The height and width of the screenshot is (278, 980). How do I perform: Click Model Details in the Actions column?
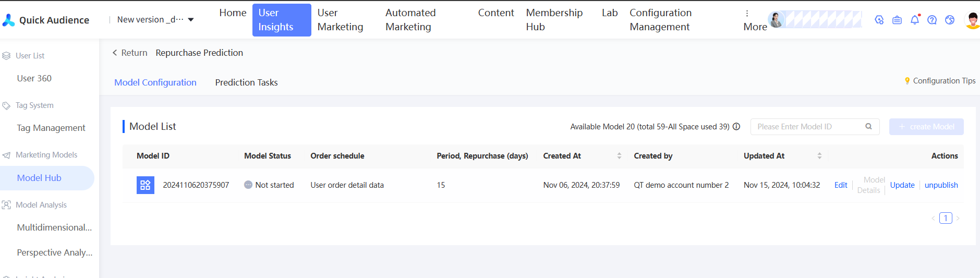871,185
